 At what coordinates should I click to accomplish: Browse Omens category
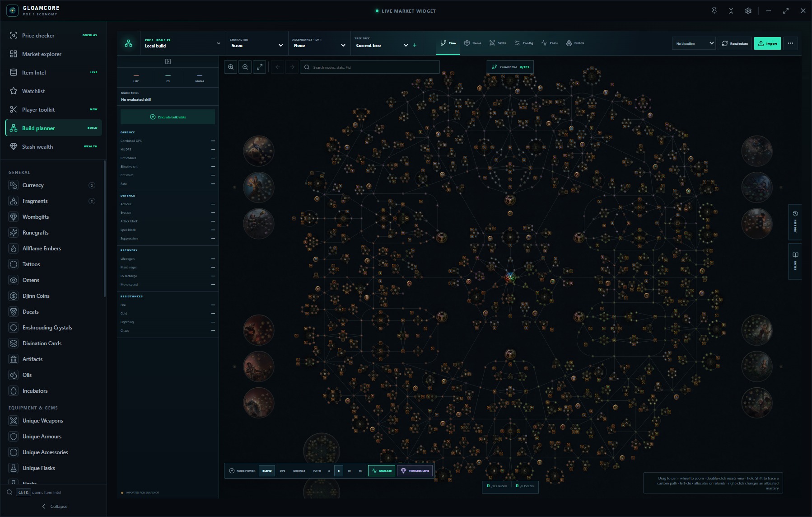[x=52, y=280]
